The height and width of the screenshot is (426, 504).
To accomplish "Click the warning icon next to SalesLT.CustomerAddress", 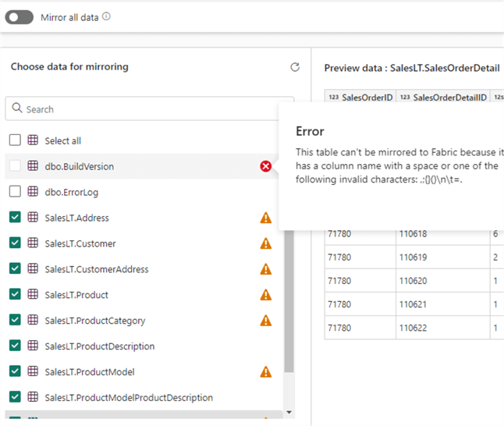I will coord(266,269).
